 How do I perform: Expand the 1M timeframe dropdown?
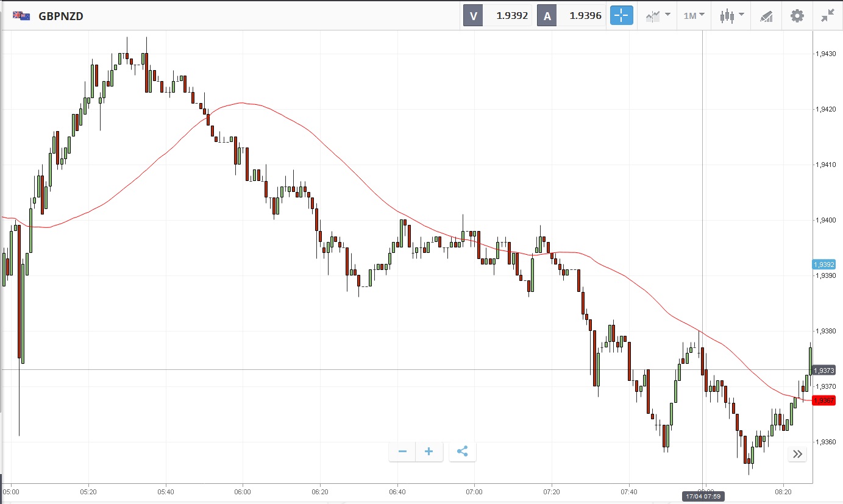click(x=694, y=16)
